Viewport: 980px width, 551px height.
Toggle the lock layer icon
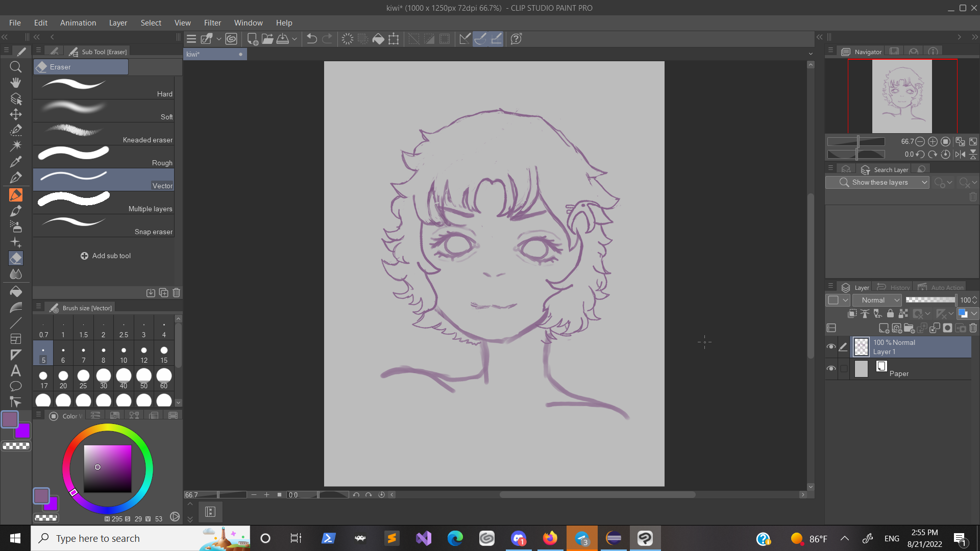click(x=890, y=314)
